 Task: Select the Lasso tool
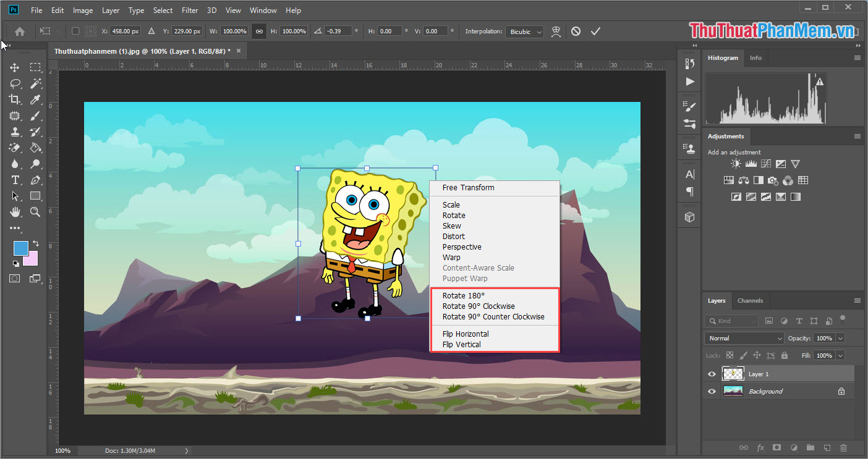(15, 83)
